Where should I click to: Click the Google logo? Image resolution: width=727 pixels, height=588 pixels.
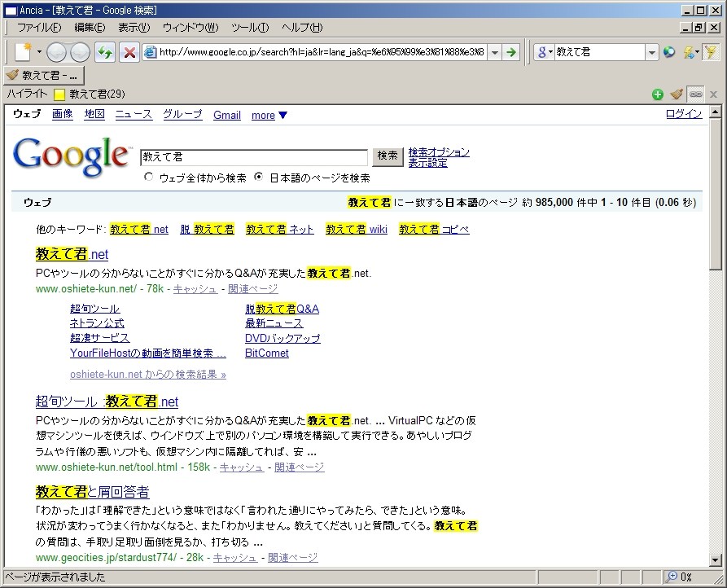coord(71,156)
